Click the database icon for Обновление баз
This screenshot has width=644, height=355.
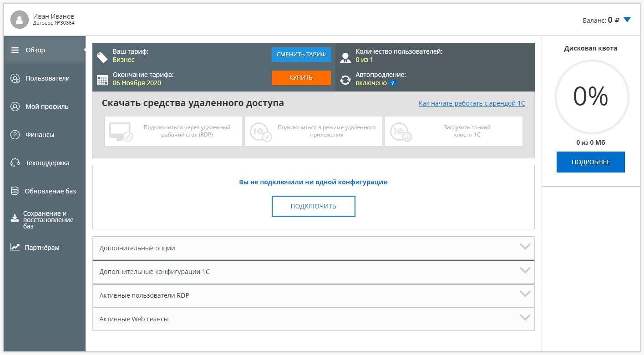[x=15, y=191]
